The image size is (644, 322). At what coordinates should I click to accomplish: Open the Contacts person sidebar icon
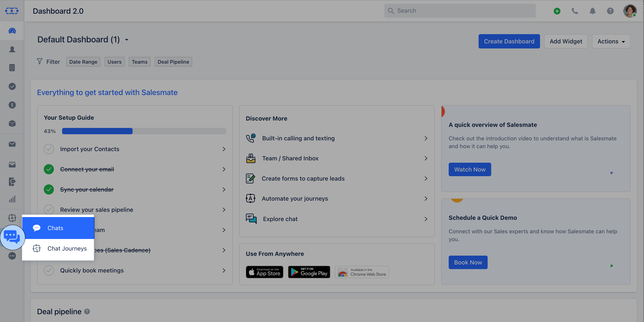click(x=12, y=49)
